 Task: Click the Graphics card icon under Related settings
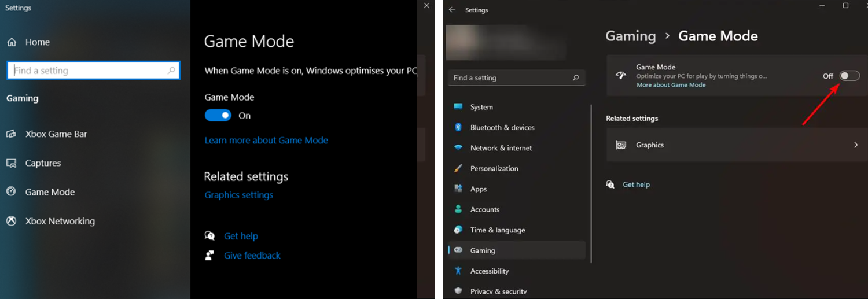621,145
